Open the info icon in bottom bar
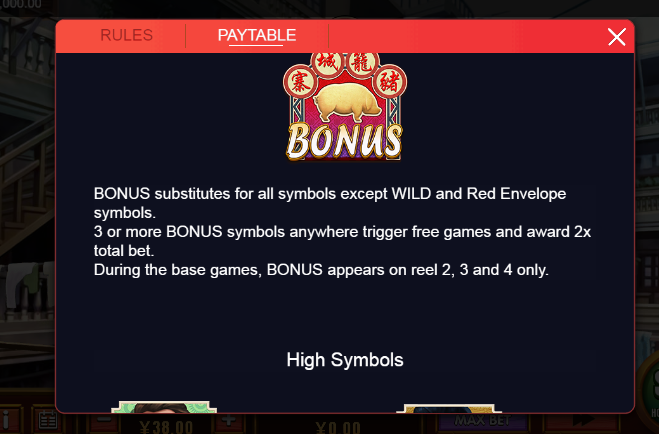The width and height of the screenshot is (659, 434). 7,421
